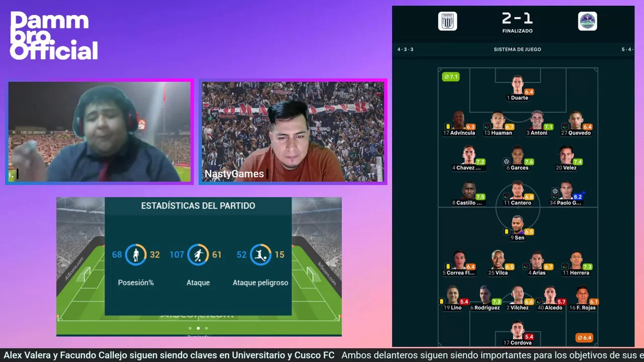Click the 6.4 team average rating badge at the bottom
This screenshot has width=644, height=362.
(x=584, y=338)
